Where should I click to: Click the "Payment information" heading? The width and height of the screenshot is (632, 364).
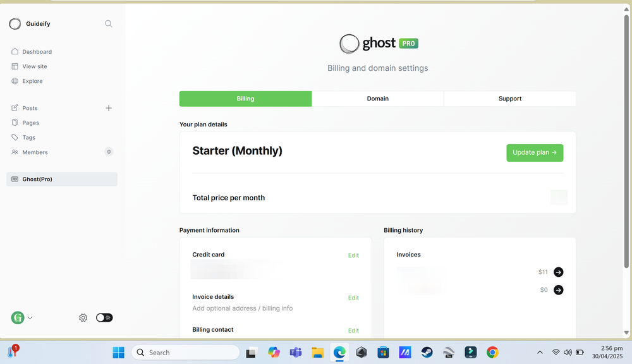coord(209,230)
